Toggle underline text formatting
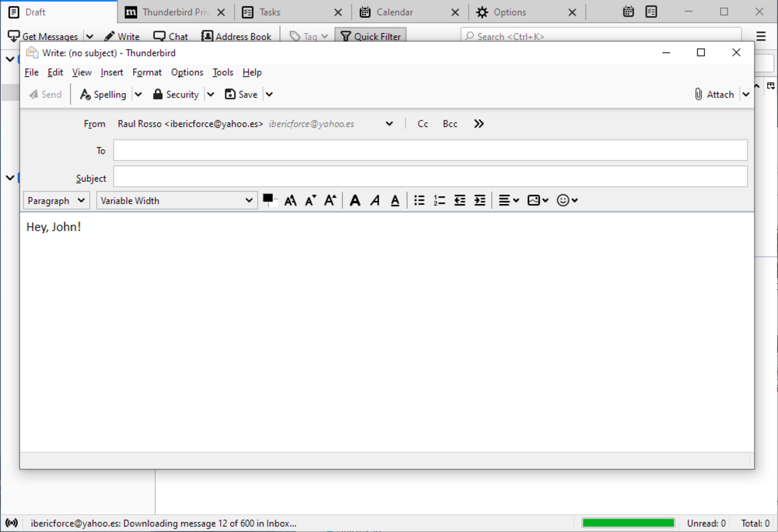Image resolution: width=778 pixels, height=532 pixels. pos(395,201)
